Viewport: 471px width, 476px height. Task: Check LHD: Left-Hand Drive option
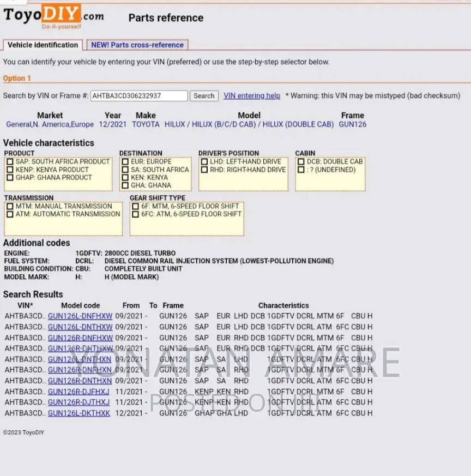pos(204,162)
